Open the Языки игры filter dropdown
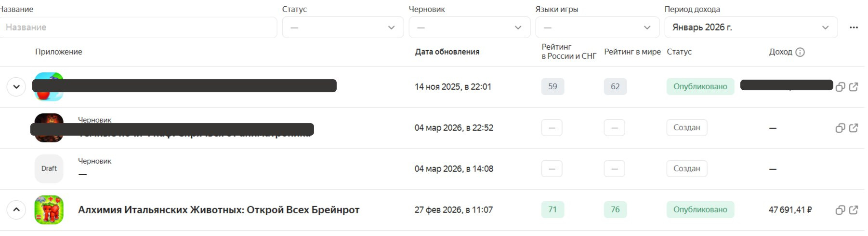Viewport: 868px width, 236px height. coord(597,28)
